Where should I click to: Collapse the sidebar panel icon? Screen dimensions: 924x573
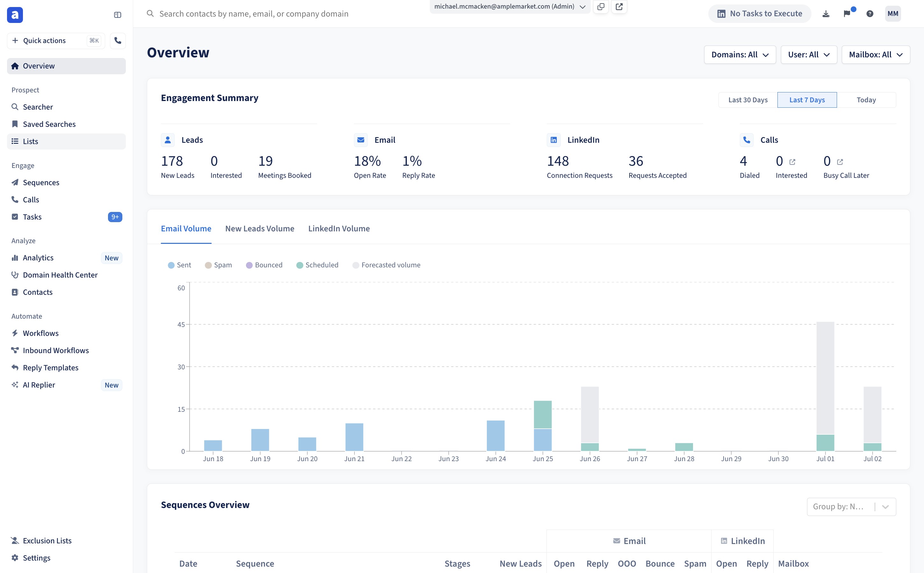(x=118, y=15)
